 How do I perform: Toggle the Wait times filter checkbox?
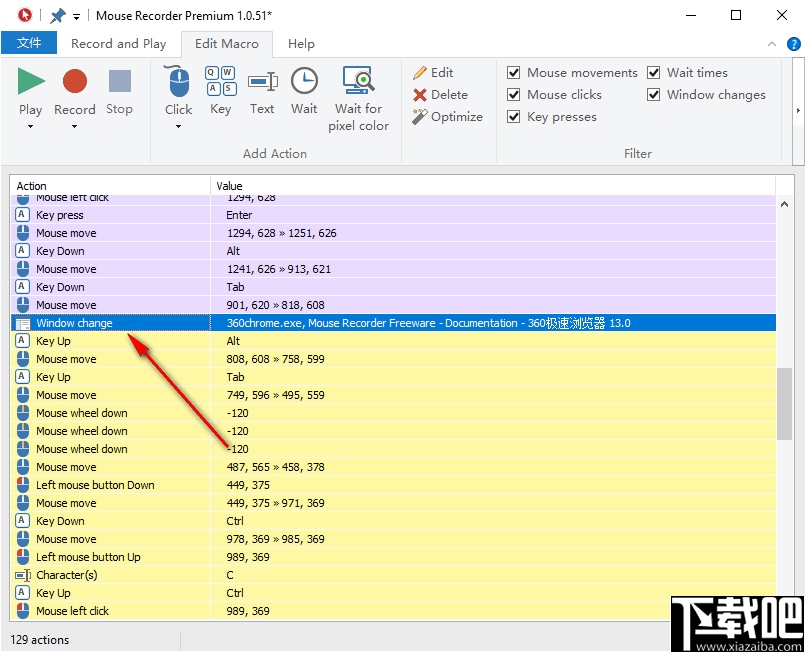653,73
